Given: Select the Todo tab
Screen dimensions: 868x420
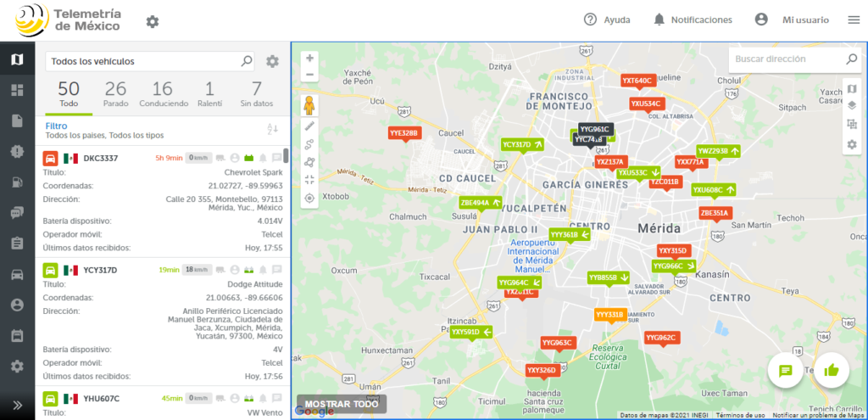Looking at the screenshot, I should click(69, 93).
